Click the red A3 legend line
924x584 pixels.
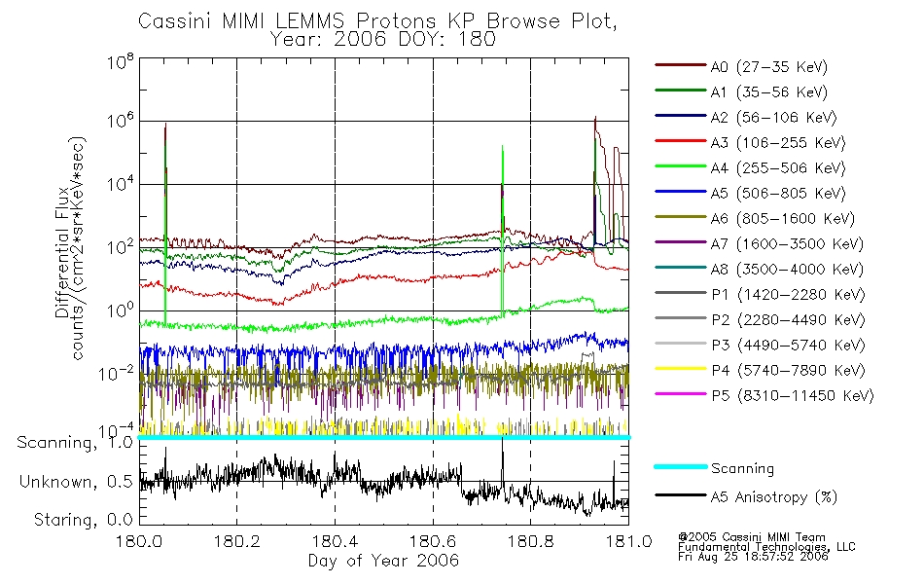(681, 141)
